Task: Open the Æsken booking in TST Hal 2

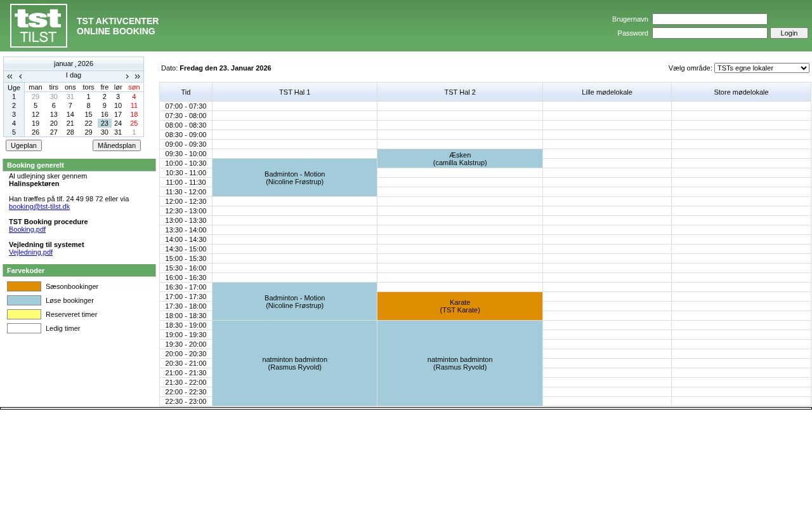Action: (x=460, y=159)
